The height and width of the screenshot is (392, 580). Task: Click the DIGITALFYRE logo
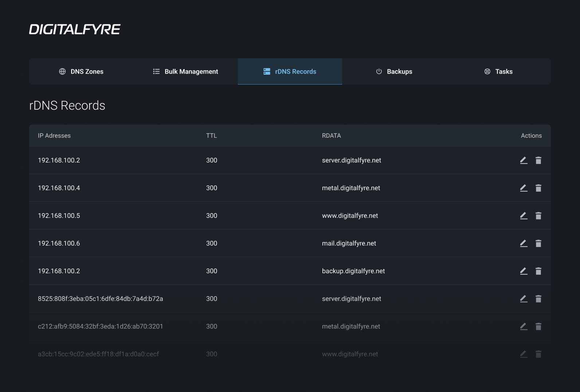(75, 30)
